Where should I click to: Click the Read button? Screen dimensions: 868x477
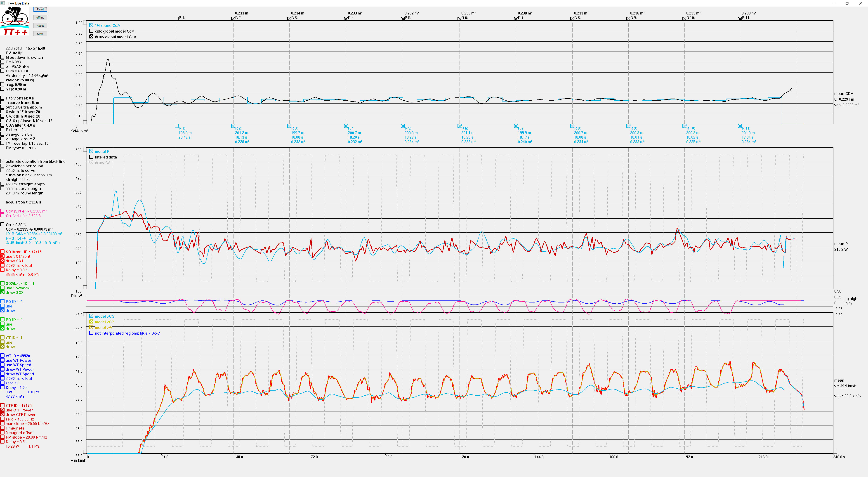click(40, 9)
